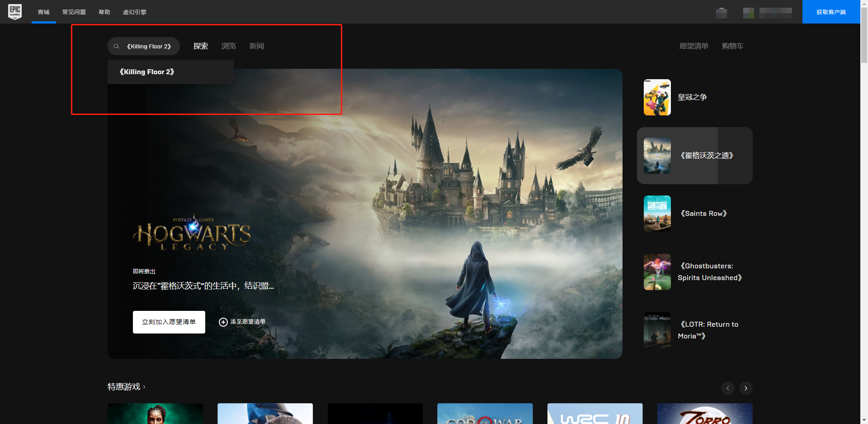The image size is (868, 424).
Task: Open the 愿望清单 link
Action: point(693,46)
